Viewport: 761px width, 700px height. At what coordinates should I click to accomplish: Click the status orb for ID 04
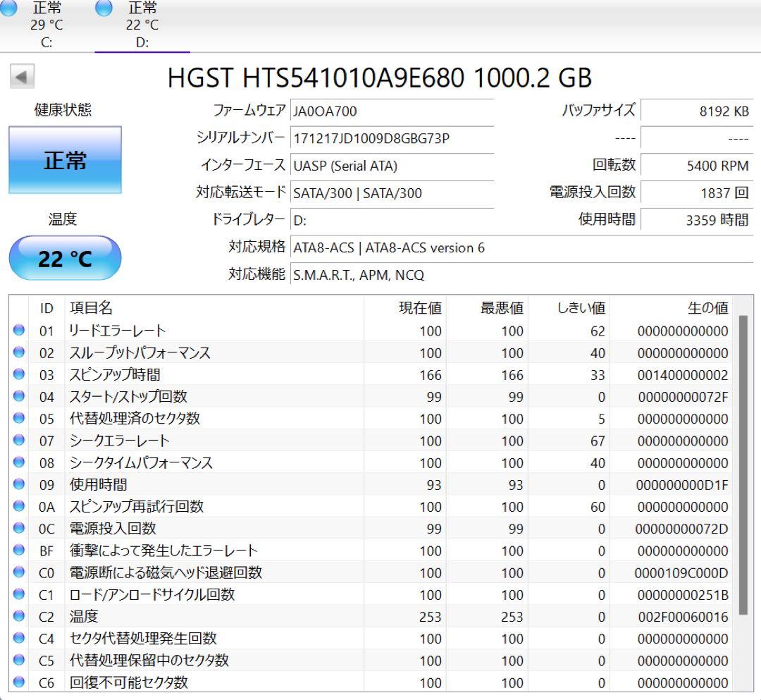click(x=19, y=396)
